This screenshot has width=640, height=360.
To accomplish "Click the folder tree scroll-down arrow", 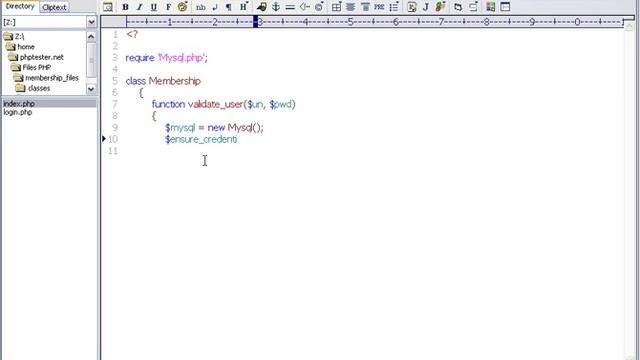I will [91, 89].
